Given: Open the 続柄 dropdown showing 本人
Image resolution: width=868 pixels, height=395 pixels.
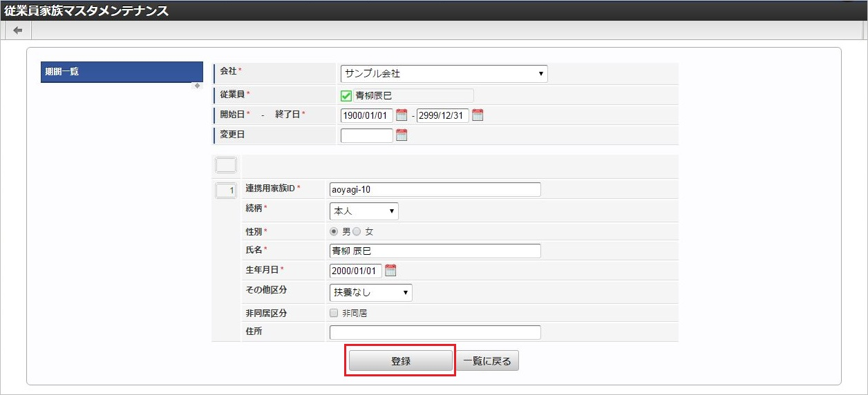Looking at the screenshot, I should [364, 211].
